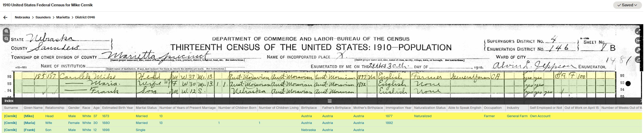Click the [Mike] given name link

(x=29, y=116)
